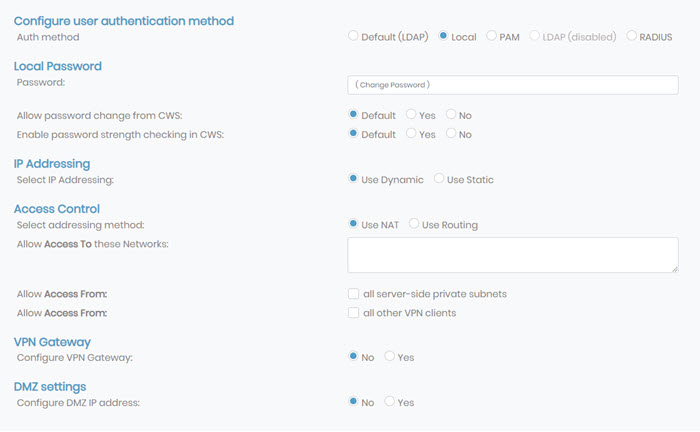Choose PAM as auth method

(x=491, y=36)
